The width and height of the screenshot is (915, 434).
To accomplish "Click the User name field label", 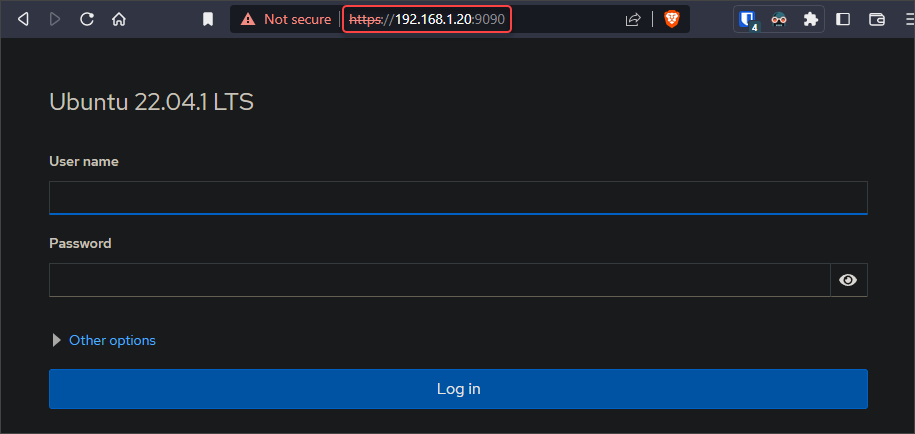I will (x=84, y=162).
